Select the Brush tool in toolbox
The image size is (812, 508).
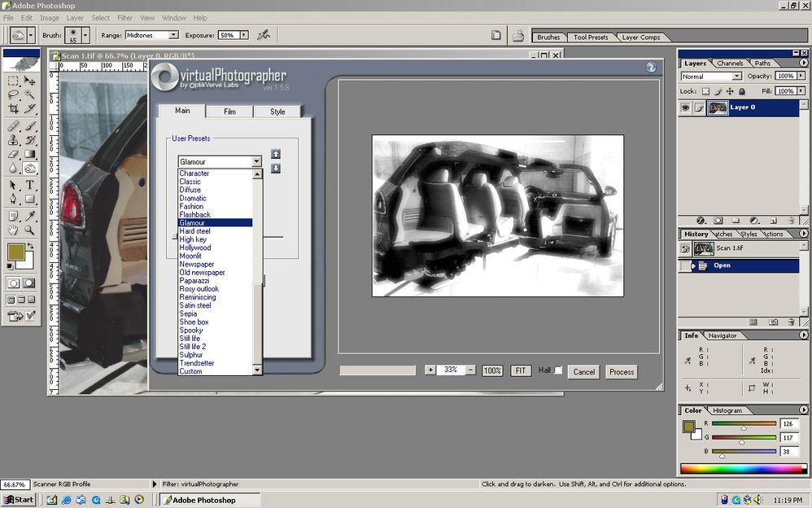(x=29, y=126)
